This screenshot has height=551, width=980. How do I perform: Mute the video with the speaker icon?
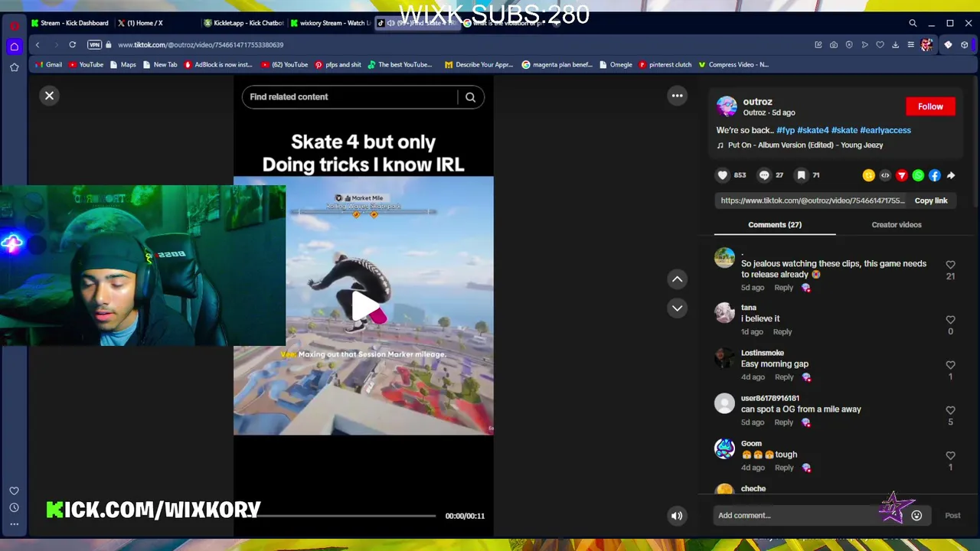coord(677,516)
